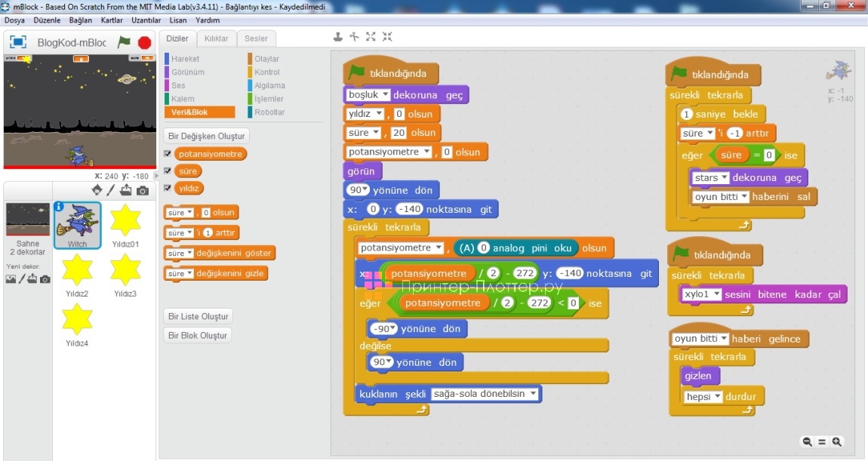This screenshot has height=461, width=868.
Task: Uncheck the süre variable checkbox
Action: click(168, 171)
